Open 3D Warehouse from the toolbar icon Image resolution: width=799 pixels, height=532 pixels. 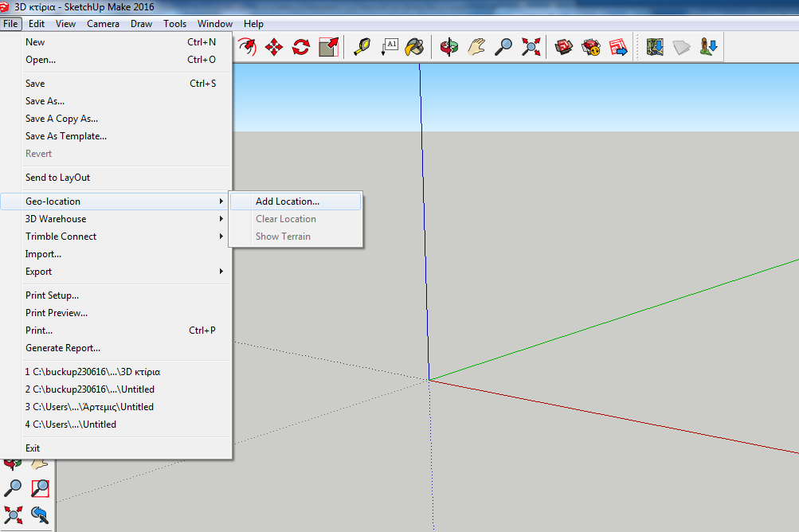click(x=563, y=48)
